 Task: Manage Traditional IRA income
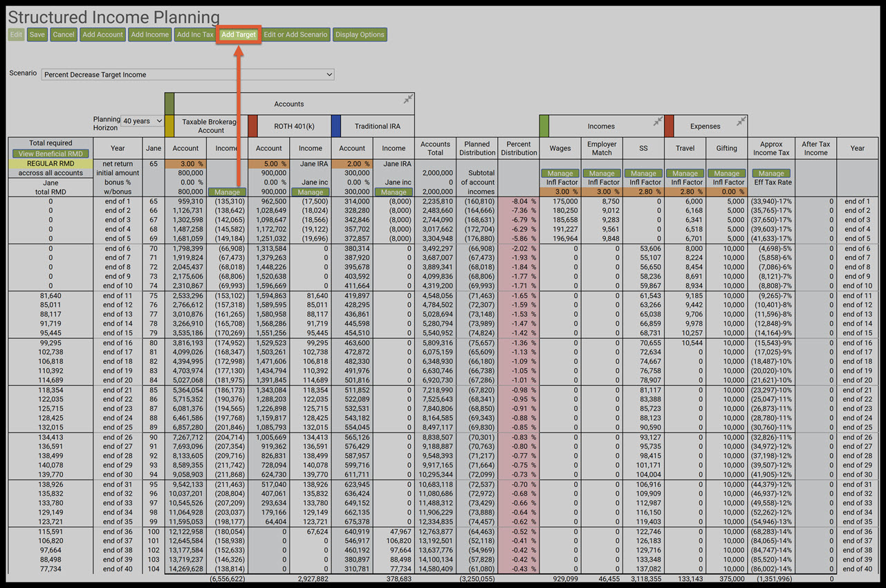point(394,192)
